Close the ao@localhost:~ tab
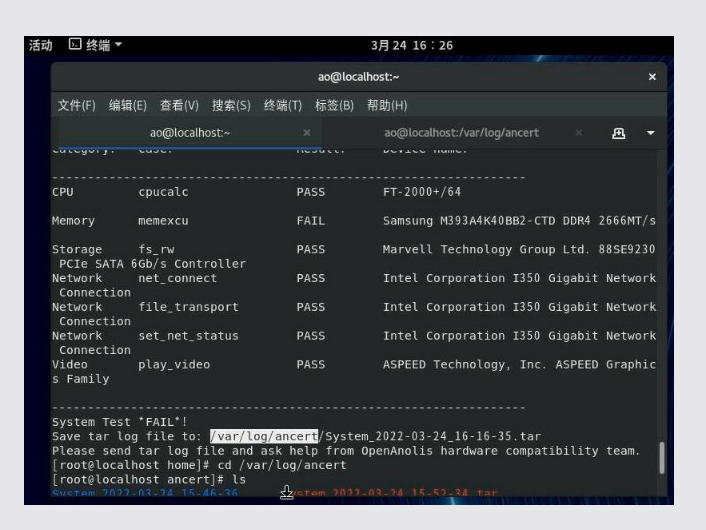The height and width of the screenshot is (530, 706). 306,133
